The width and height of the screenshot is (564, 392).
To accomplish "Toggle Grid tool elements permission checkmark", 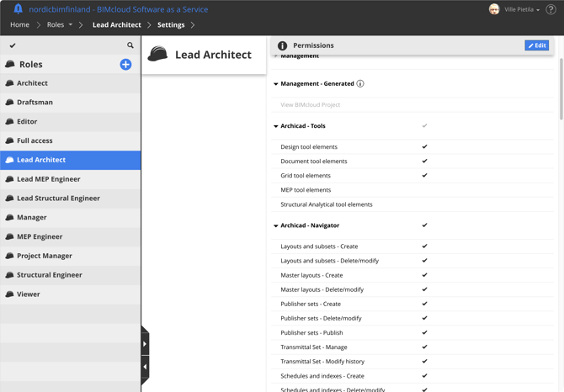I will pyautogui.click(x=424, y=176).
